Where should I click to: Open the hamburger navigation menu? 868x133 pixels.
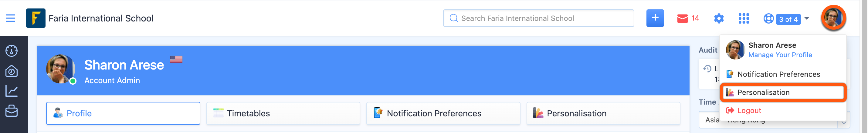point(10,18)
